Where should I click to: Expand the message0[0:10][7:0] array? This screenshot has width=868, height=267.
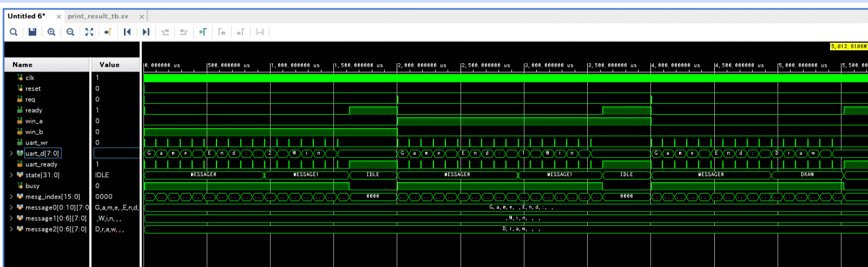12,207
